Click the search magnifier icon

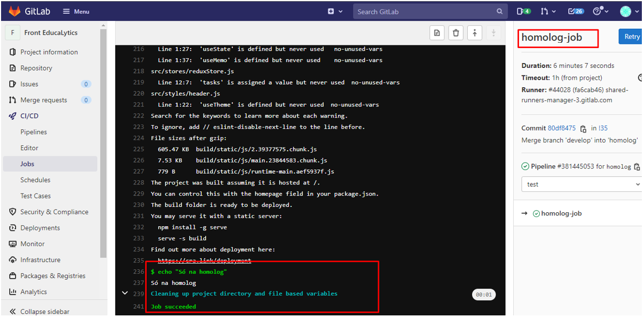[500, 11]
